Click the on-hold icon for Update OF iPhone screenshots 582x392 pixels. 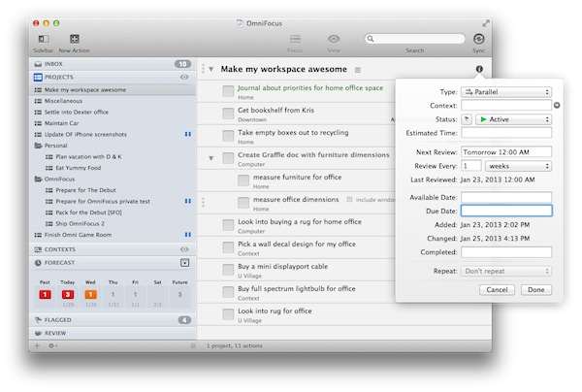(188, 134)
